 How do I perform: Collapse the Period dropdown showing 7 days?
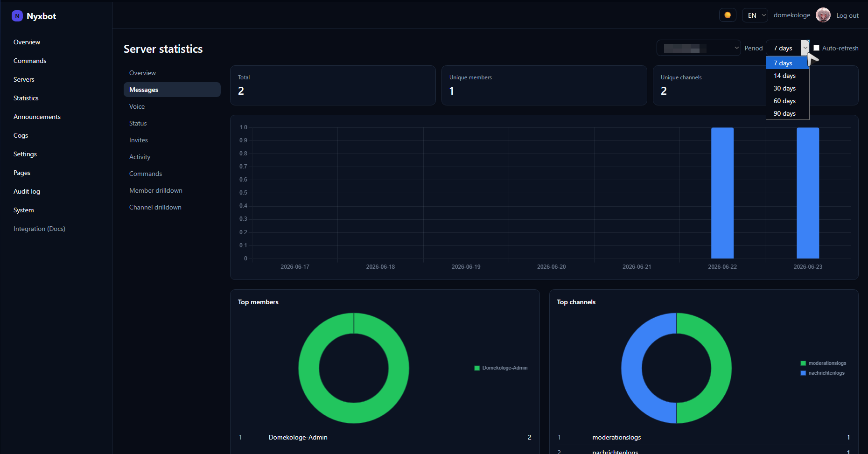coord(787,48)
